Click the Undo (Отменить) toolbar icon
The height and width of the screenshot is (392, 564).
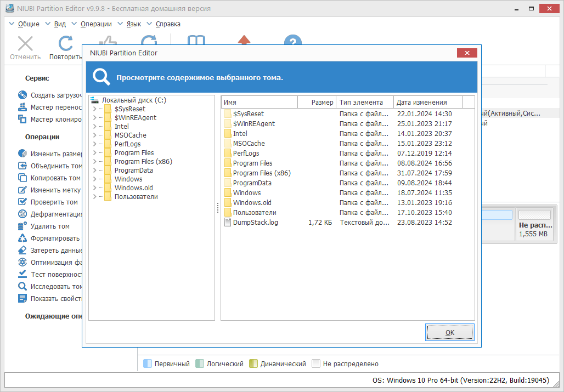coord(25,44)
